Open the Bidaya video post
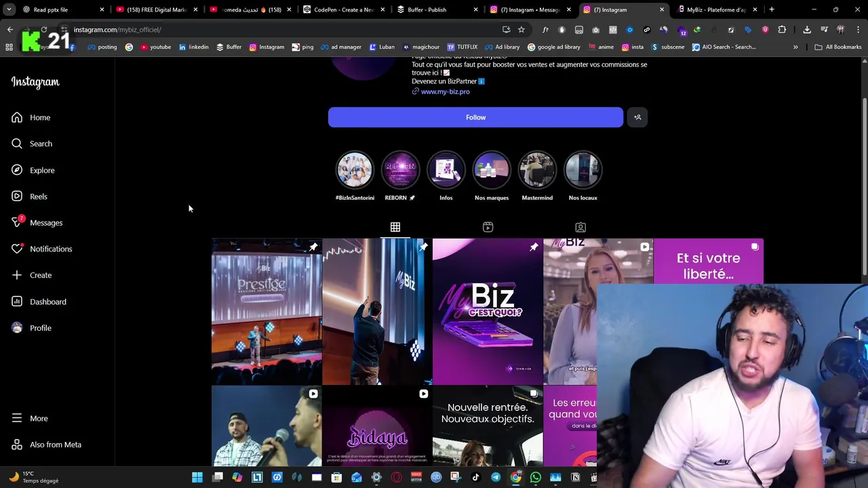 [377, 426]
